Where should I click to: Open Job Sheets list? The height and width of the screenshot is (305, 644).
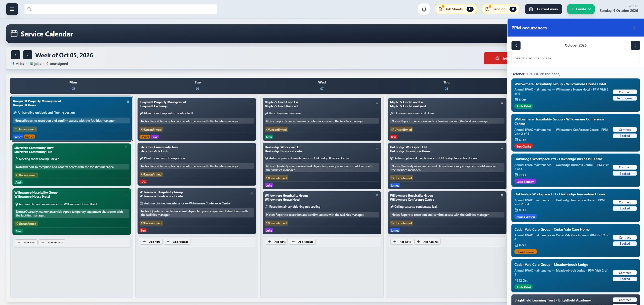(456, 9)
